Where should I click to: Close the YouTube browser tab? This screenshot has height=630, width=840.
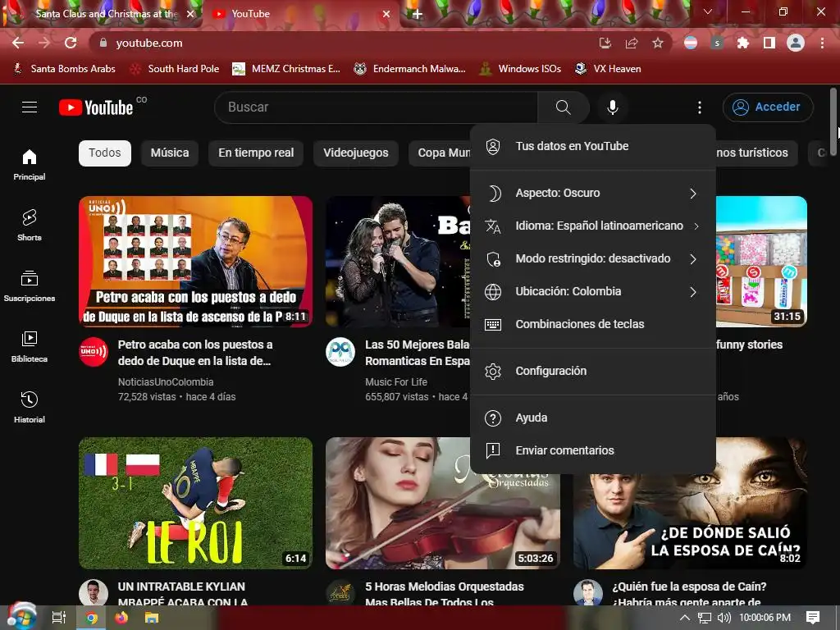coord(386,14)
